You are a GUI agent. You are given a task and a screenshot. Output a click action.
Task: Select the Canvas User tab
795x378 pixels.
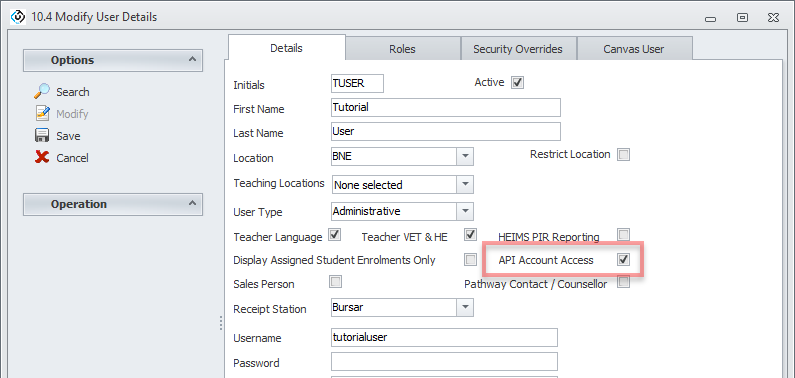coord(634,49)
